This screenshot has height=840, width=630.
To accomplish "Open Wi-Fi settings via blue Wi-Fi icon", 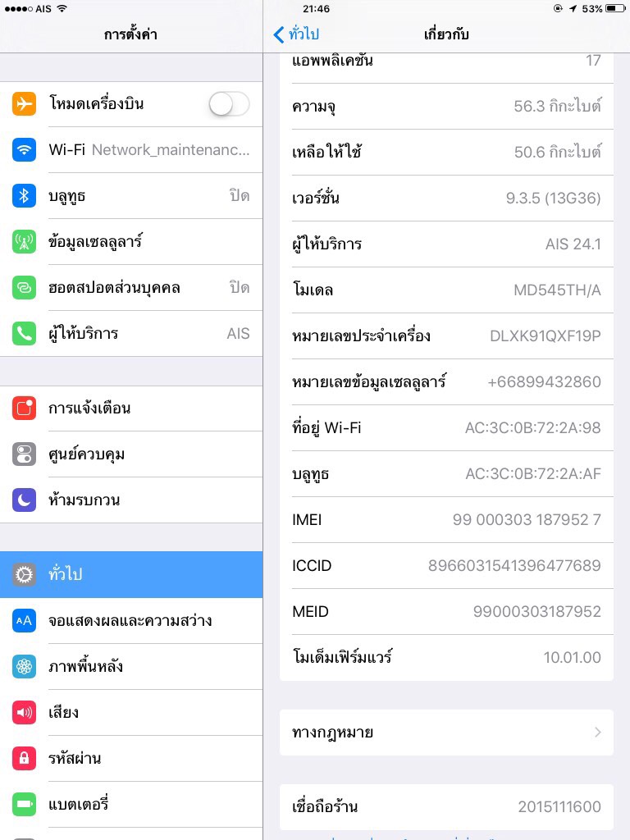I will pyautogui.click(x=24, y=150).
